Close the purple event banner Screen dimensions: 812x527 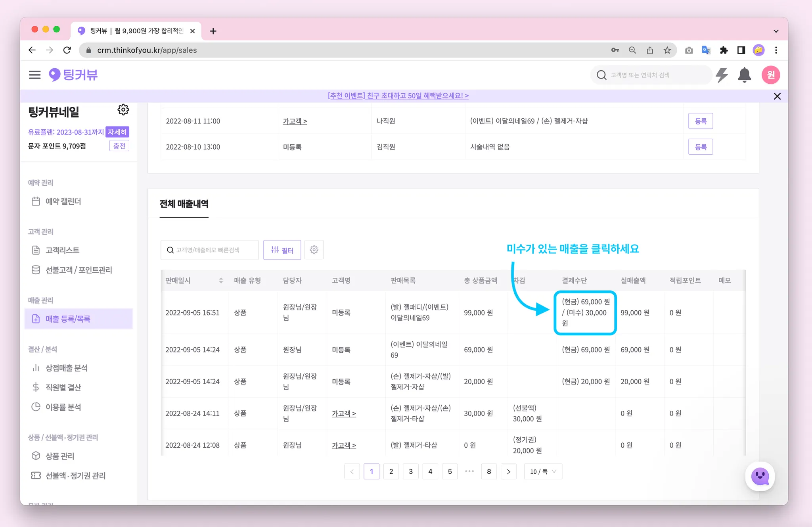pos(777,96)
